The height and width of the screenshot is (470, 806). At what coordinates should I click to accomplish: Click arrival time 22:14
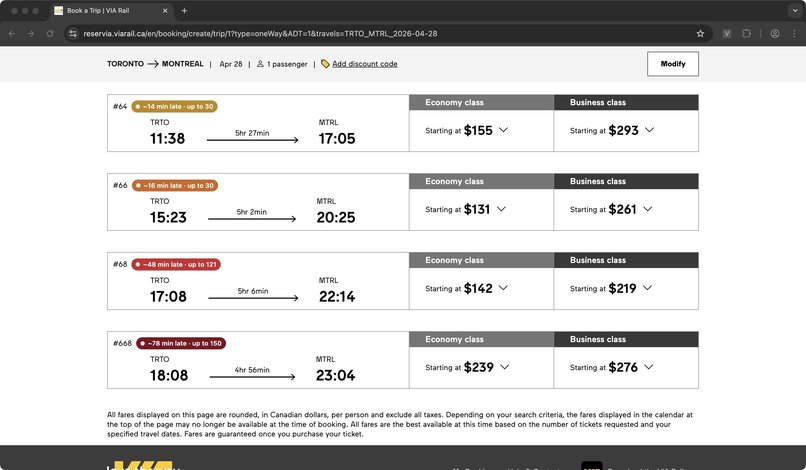tap(337, 296)
